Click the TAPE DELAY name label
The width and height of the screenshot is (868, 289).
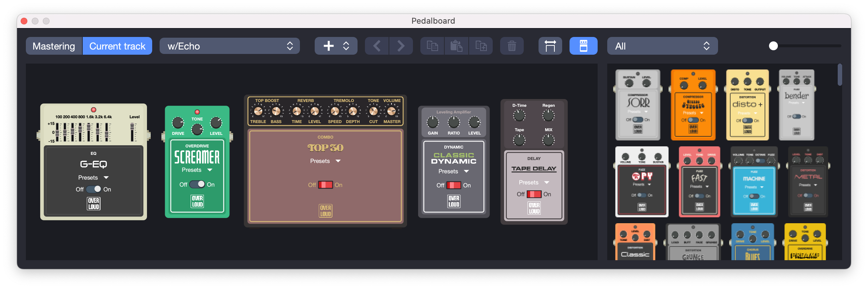pyautogui.click(x=534, y=169)
